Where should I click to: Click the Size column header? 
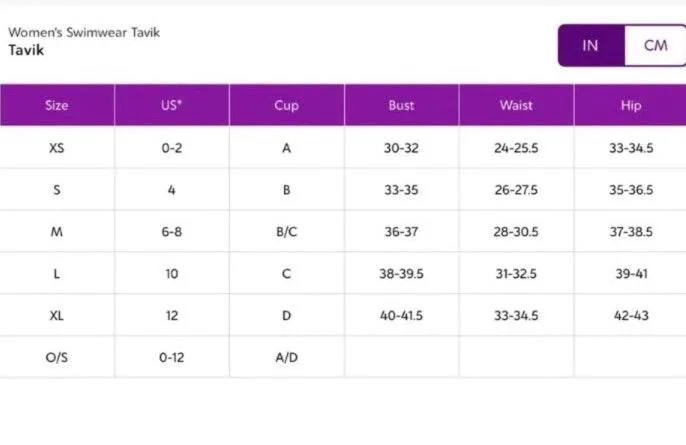(57, 105)
